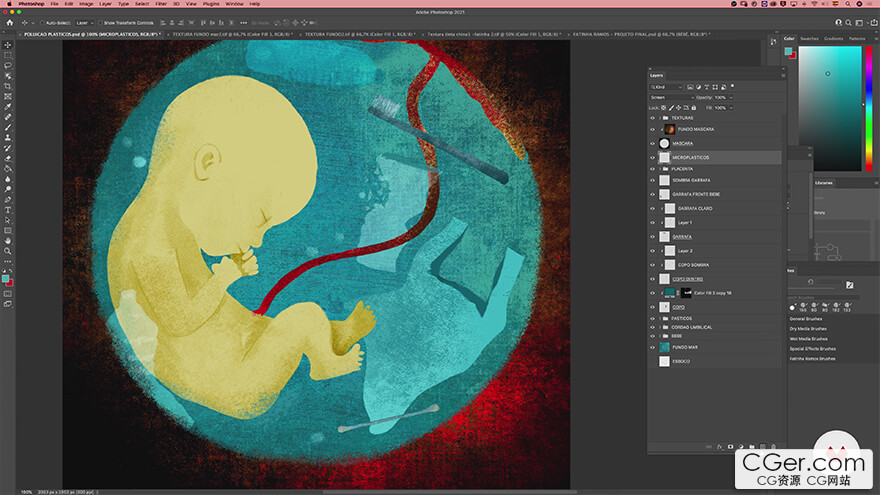
Task: Expand the PLACENTA layer group
Action: pyautogui.click(x=659, y=169)
